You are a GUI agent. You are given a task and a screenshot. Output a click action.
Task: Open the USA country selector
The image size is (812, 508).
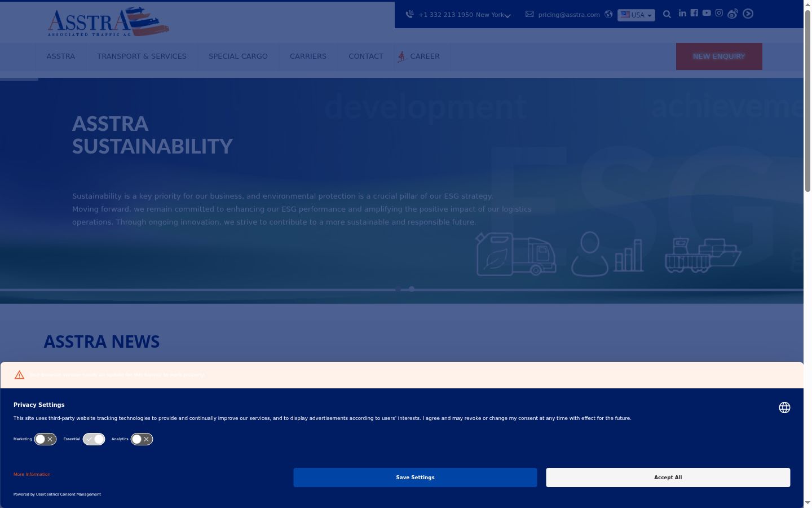[636, 15]
